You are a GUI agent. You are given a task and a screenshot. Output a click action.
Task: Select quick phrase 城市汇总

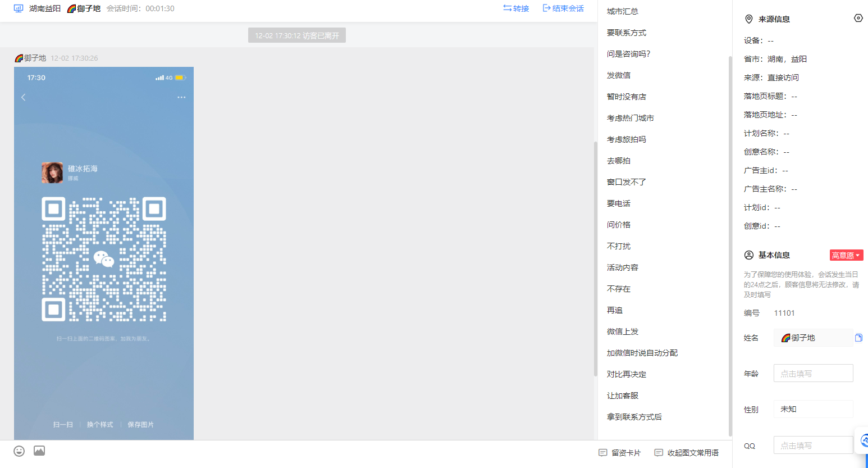point(622,11)
